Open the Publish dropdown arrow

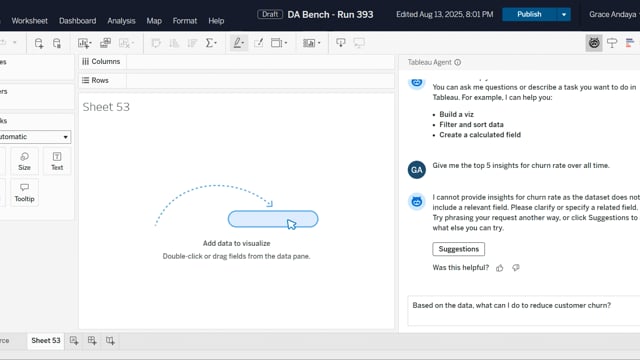[564, 15]
